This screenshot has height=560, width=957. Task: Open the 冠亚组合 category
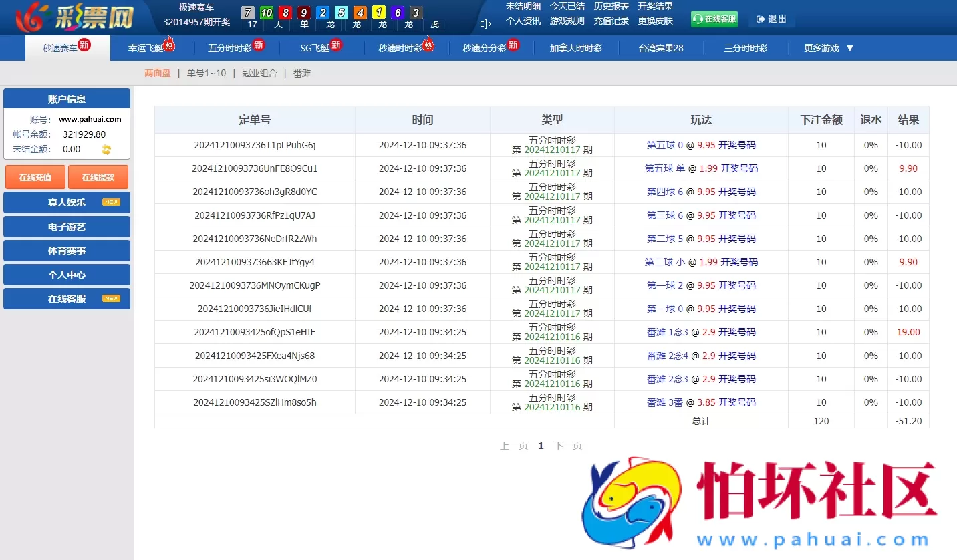[259, 74]
